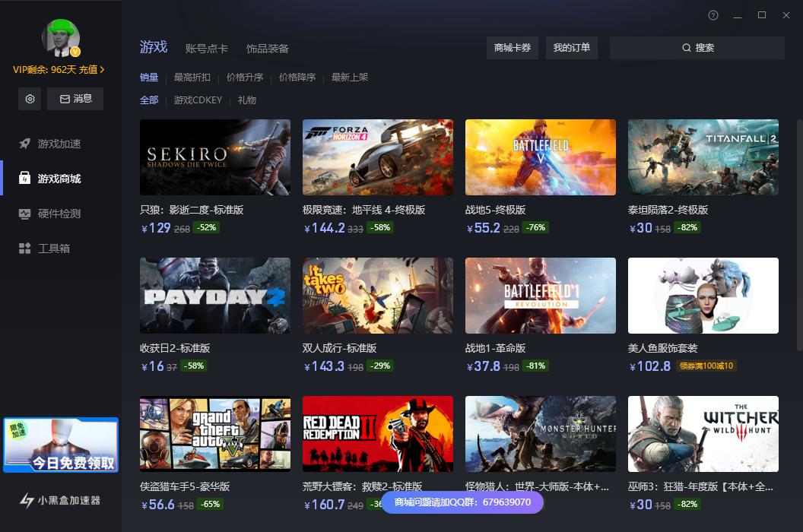This screenshot has width=803, height=532.
Task: Filter by 全部
Action: [x=149, y=100]
